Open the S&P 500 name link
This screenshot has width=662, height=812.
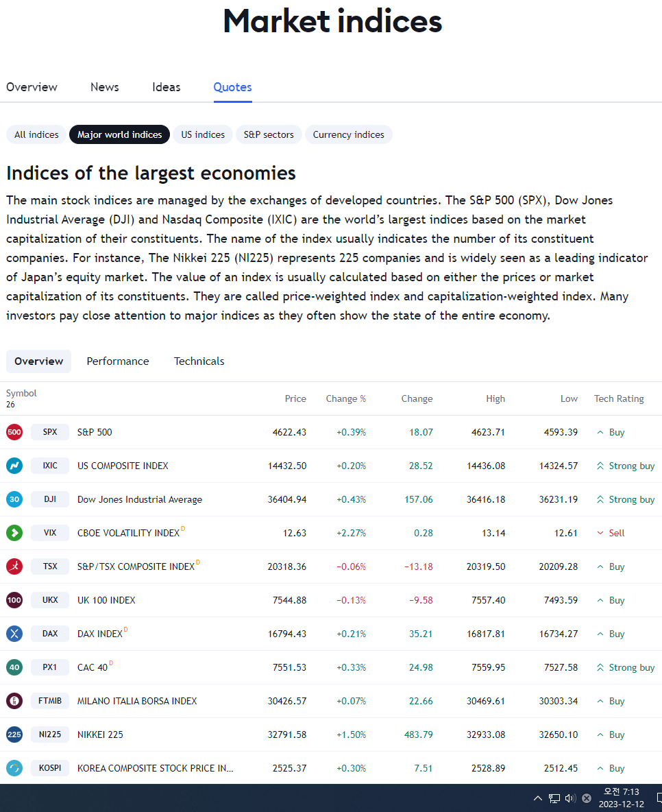point(95,432)
